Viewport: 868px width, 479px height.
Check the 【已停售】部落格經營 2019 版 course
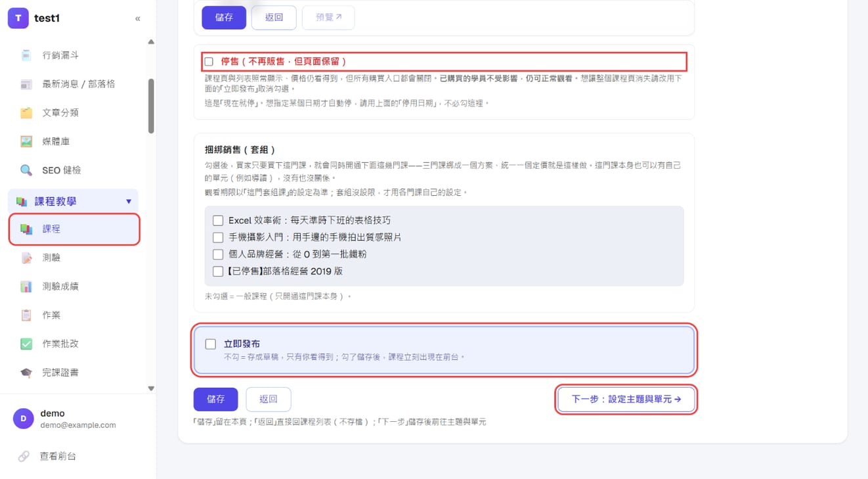pyautogui.click(x=218, y=271)
